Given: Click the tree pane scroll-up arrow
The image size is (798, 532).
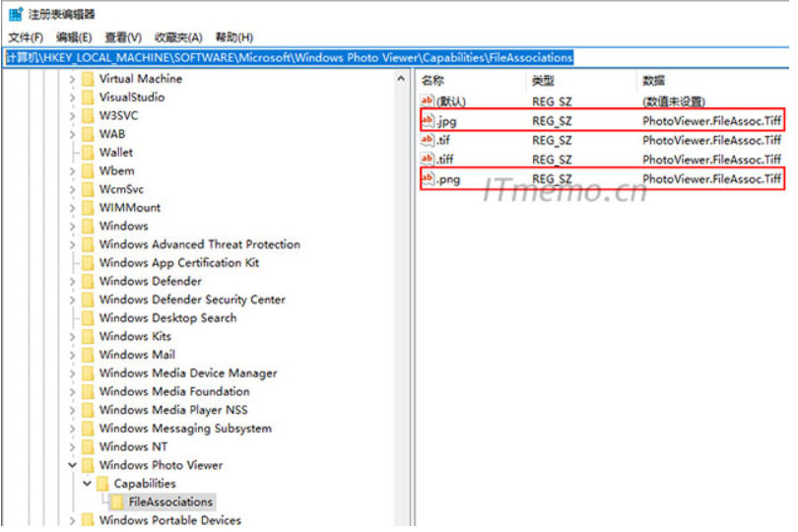Looking at the screenshot, I should point(401,79).
